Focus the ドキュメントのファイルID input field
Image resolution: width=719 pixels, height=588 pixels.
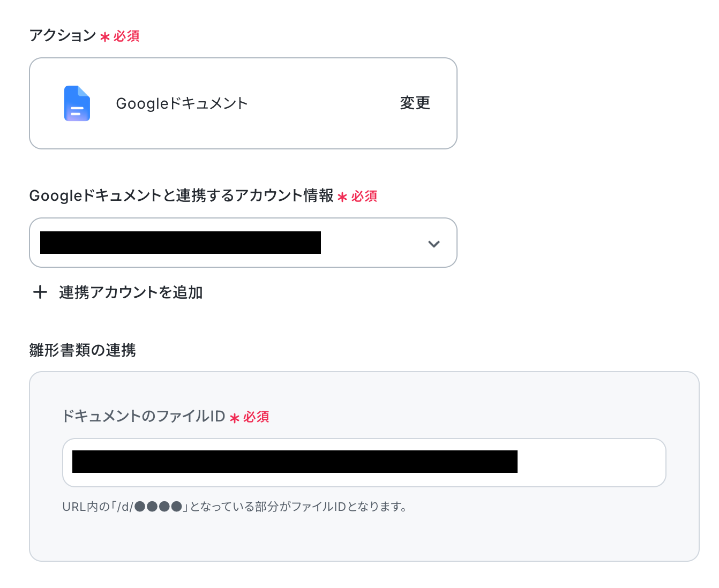[364, 463]
